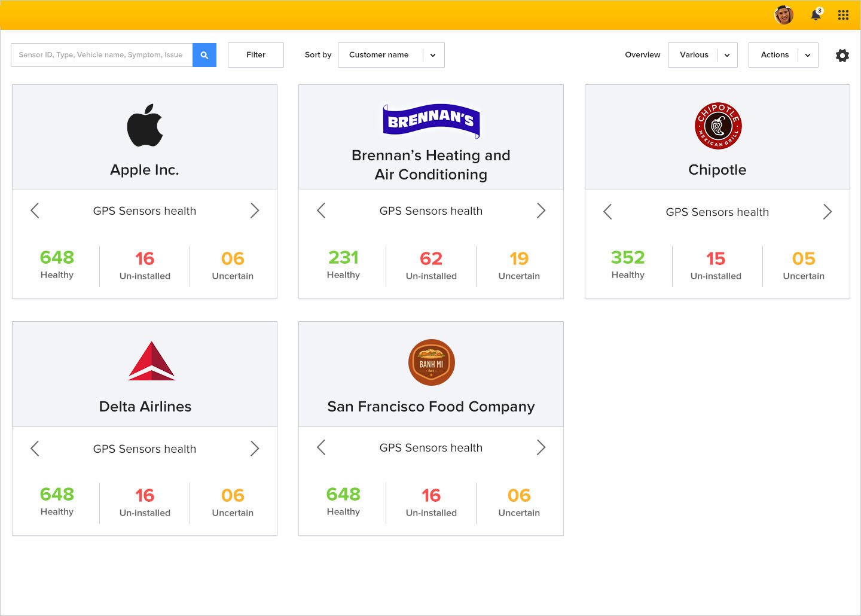Click the Filter button
This screenshot has height=616, width=861.
[255, 54]
